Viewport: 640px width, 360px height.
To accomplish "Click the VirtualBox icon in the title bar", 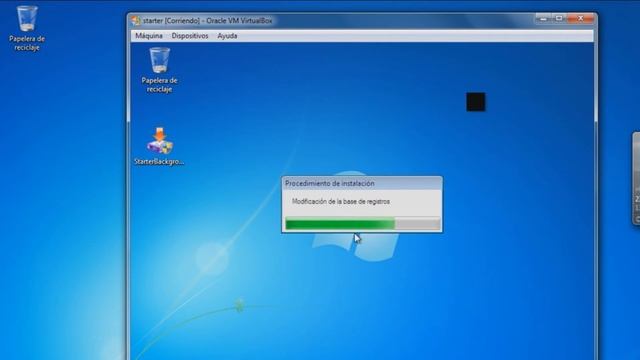I will (136, 20).
